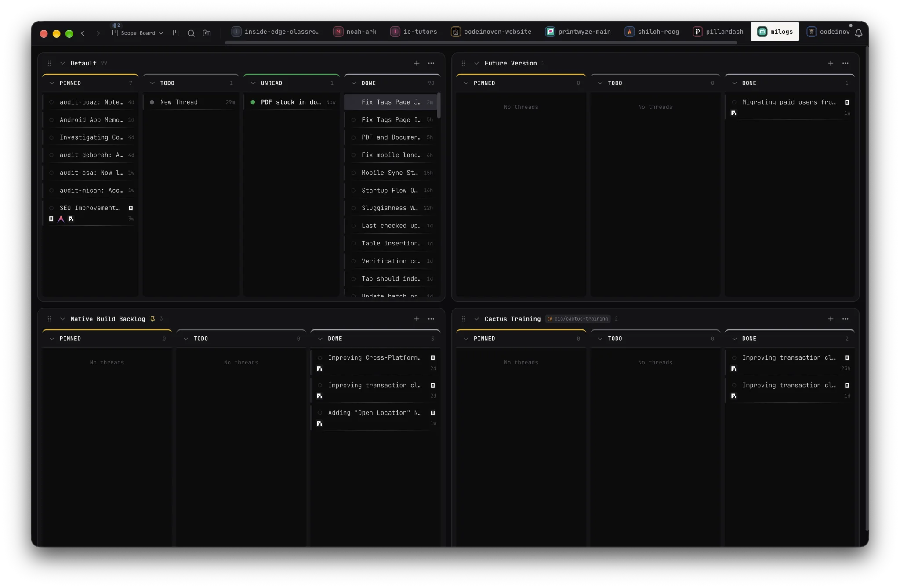Collapse the Cactus Training board section
900x588 pixels.
476,319
